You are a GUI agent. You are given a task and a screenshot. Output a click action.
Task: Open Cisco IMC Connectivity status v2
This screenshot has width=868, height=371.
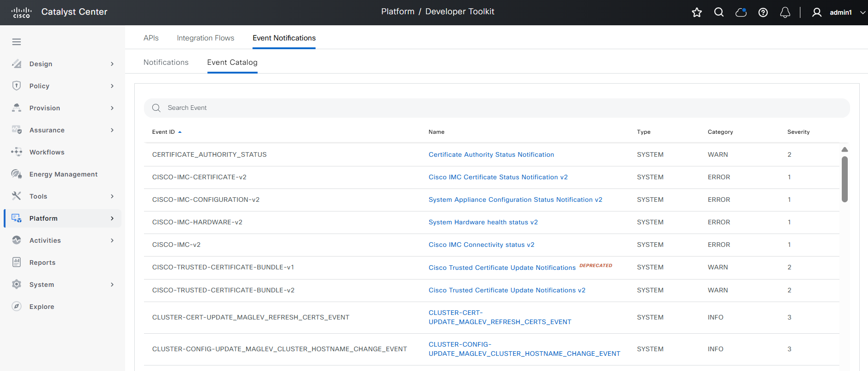(481, 245)
